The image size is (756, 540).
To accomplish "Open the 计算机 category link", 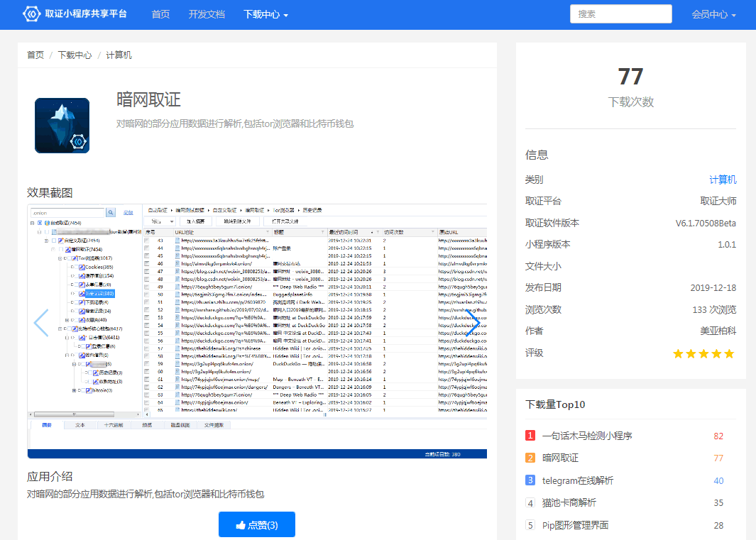I will (723, 180).
